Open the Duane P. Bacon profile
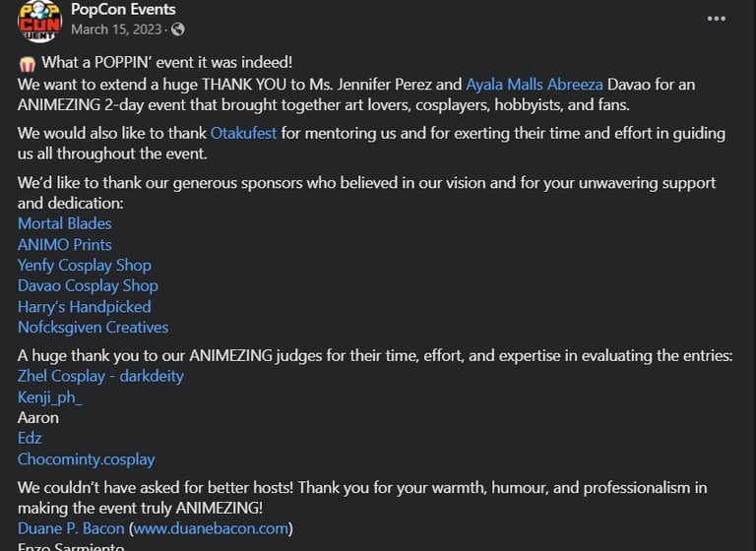Screen dimensions: 756x551 (x=71, y=528)
